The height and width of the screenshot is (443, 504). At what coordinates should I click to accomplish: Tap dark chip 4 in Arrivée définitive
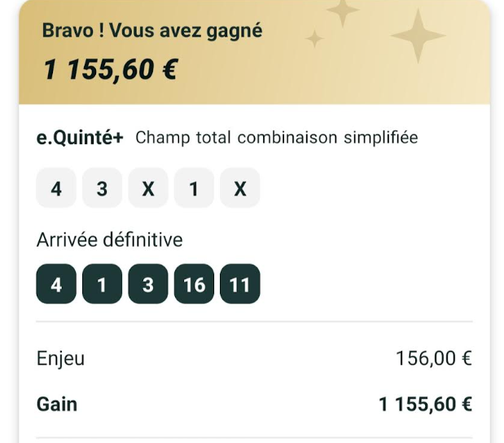[x=56, y=286]
